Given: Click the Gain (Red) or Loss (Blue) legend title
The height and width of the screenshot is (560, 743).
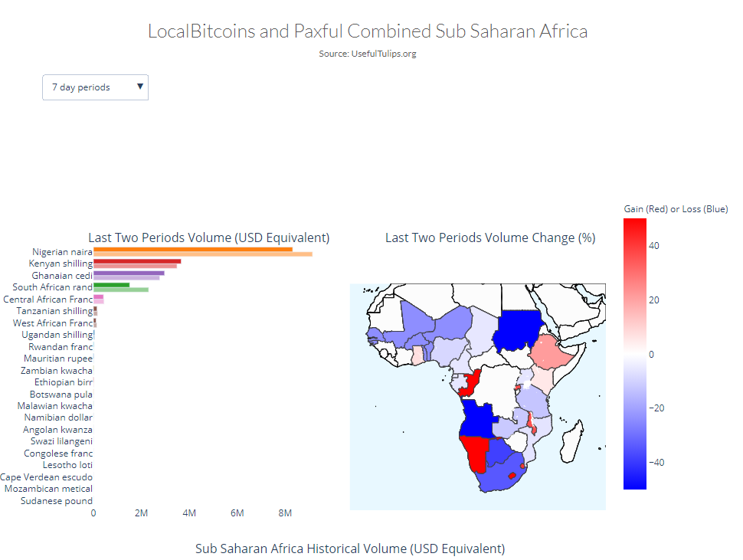Looking at the screenshot, I should pos(676,209).
